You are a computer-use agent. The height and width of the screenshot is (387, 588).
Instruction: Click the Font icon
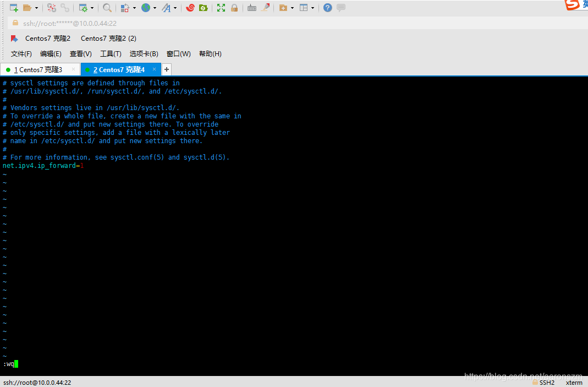pyautogui.click(x=166, y=8)
